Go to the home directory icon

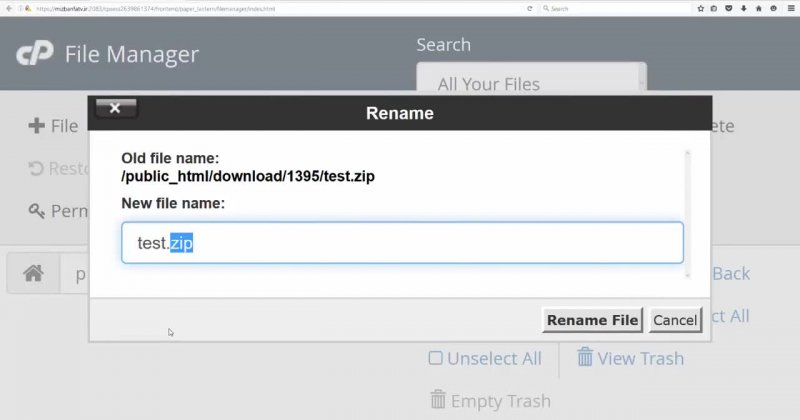point(33,273)
